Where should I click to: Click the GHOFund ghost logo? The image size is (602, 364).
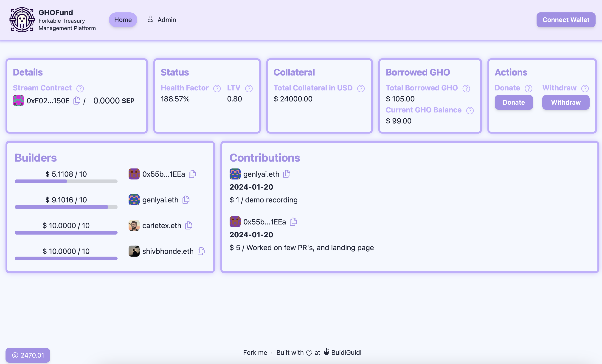click(22, 20)
